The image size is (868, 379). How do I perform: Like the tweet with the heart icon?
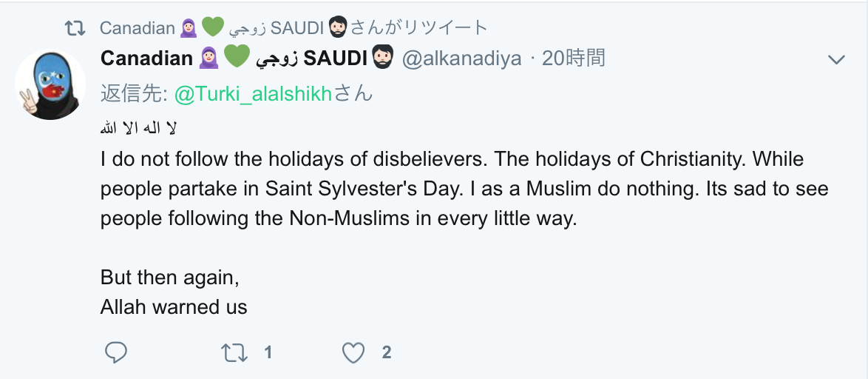[x=353, y=352]
